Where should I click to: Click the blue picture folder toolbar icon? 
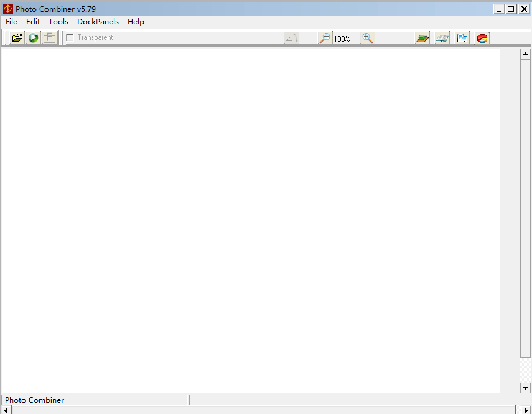(462, 39)
